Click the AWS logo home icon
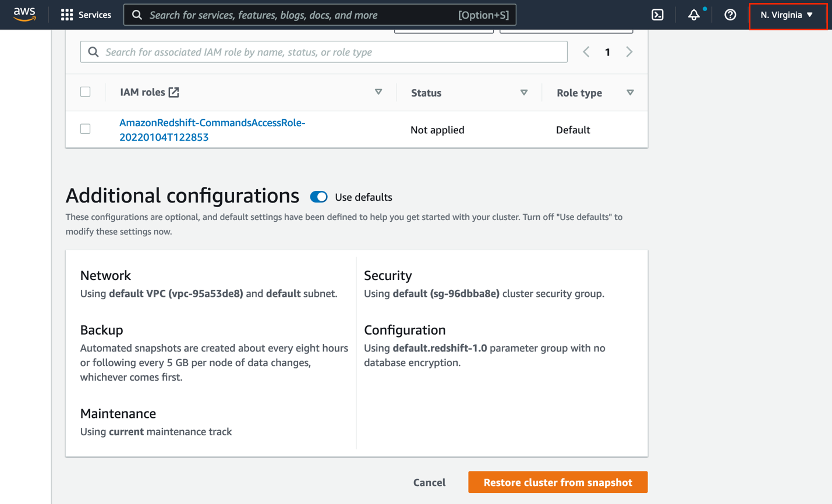 click(24, 15)
